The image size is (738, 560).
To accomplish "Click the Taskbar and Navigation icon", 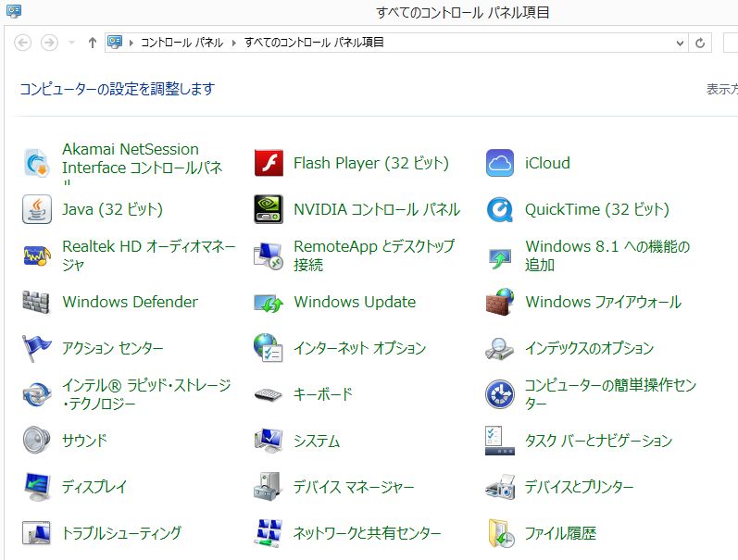I will (500, 441).
